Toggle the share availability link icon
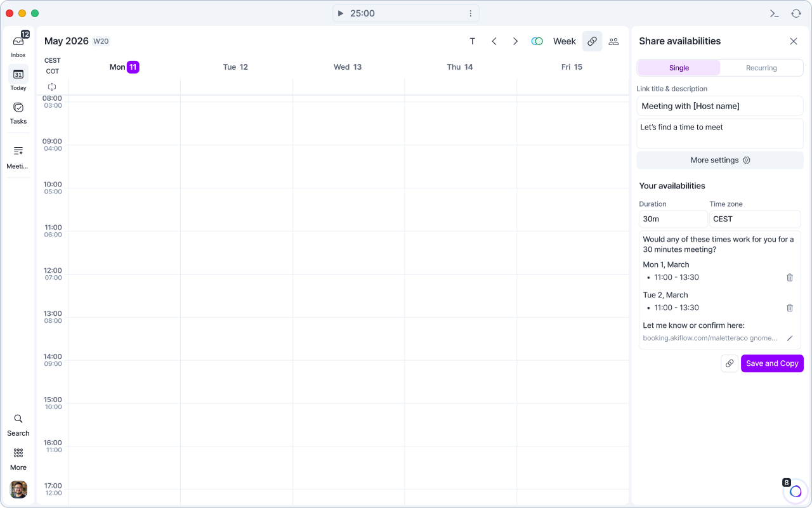 point(592,41)
